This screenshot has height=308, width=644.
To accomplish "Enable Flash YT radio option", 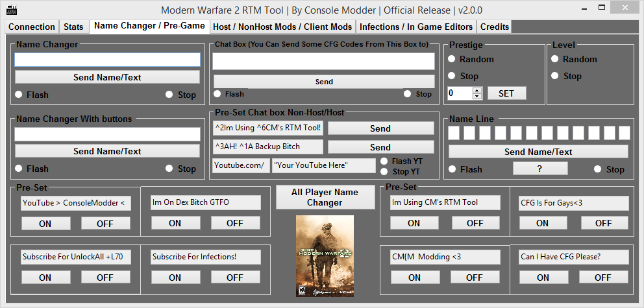I will (384, 161).
